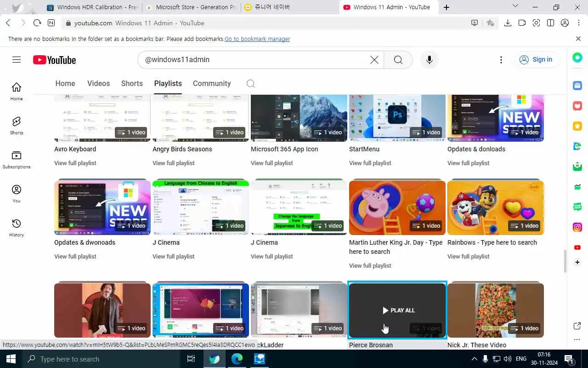588x368 pixels.
Task: Click the magnifier search button
Action: (x=398, y=60)
